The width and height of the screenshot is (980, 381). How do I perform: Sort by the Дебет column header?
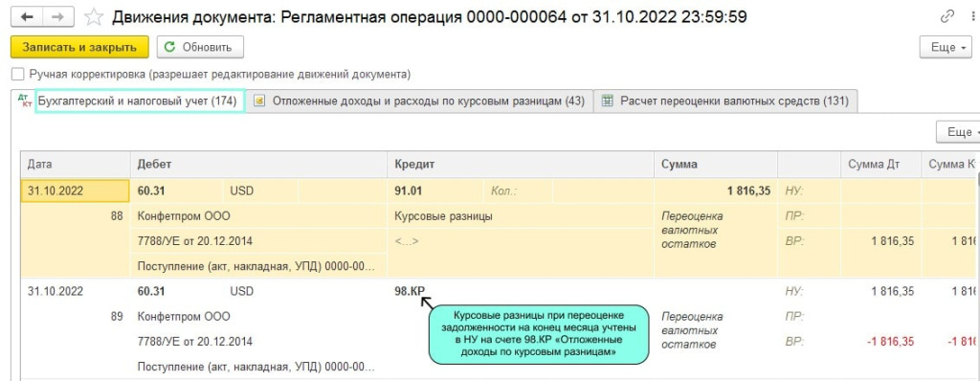pyautogui.click(x=258, y=165)
